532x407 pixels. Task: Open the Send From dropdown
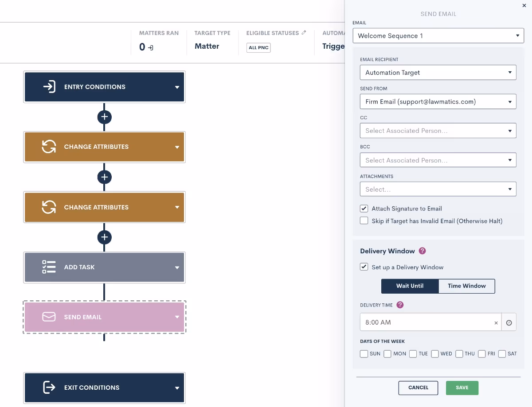click(x=438, y=101)
